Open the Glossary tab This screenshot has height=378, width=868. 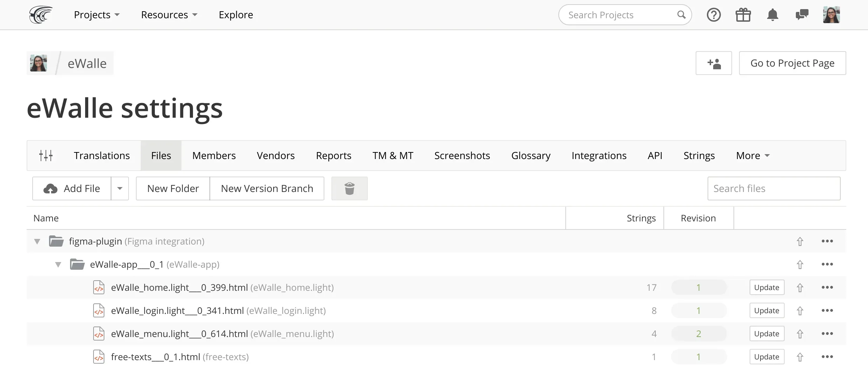click(x=531, y=155)
